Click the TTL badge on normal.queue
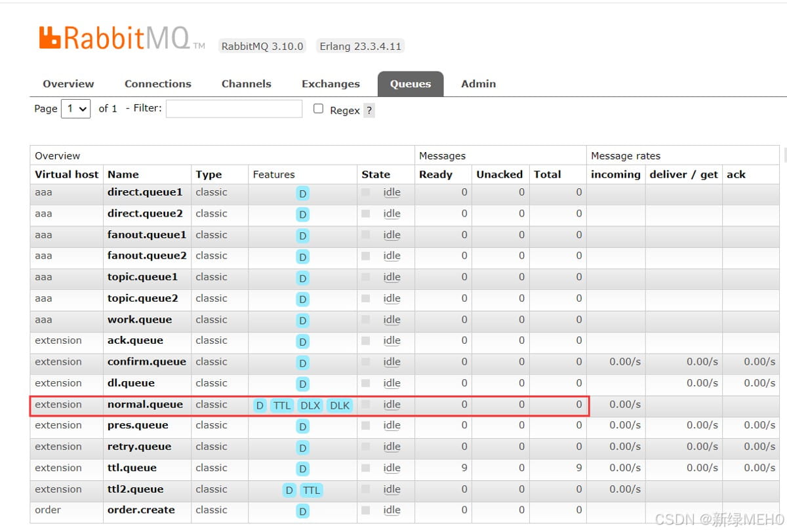 282,405
